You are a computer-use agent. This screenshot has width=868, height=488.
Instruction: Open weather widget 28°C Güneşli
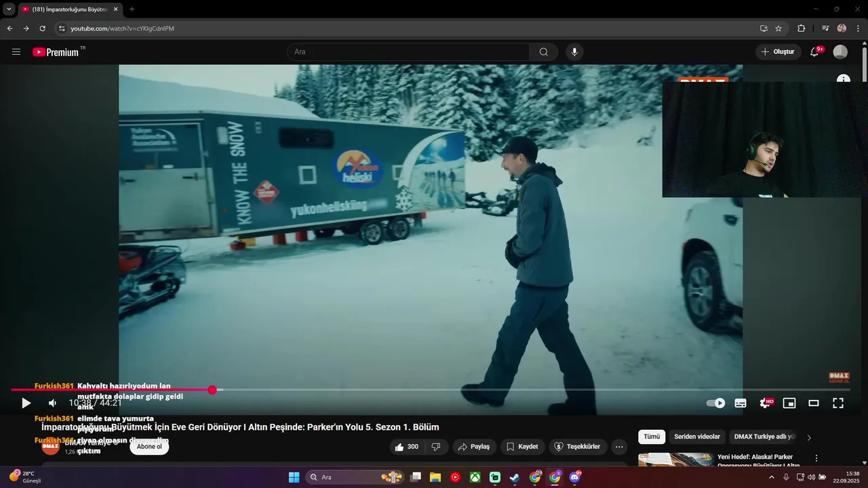click(x=26, y=477)
